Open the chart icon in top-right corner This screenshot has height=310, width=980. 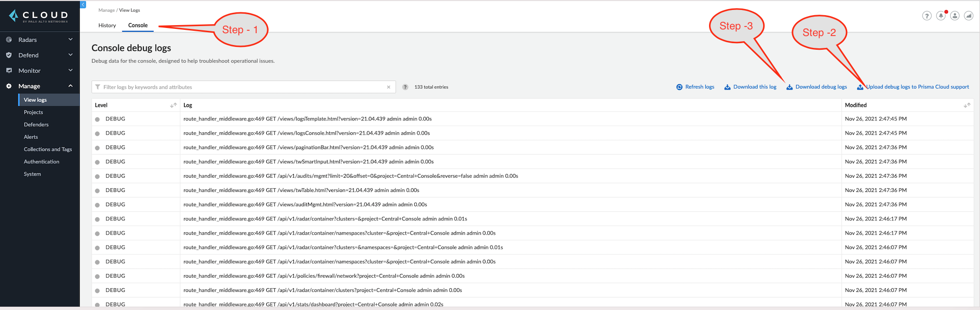969,16
